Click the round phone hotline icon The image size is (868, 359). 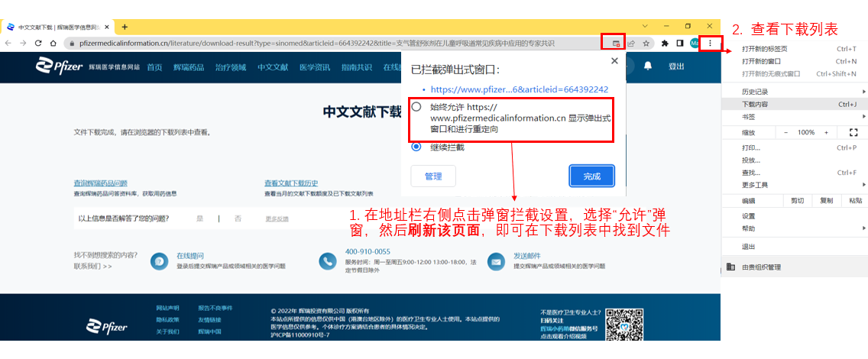[x=329, y=261]
